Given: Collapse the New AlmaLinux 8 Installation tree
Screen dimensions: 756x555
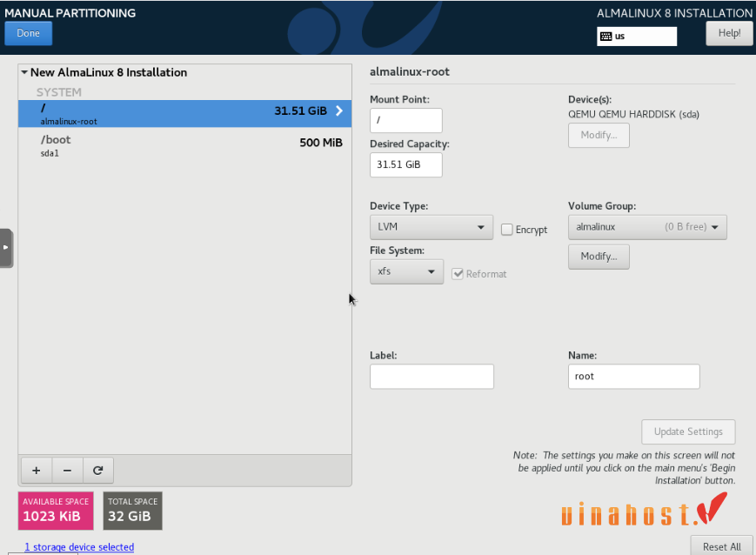Looking at the screenshot, I should point(24,72).
